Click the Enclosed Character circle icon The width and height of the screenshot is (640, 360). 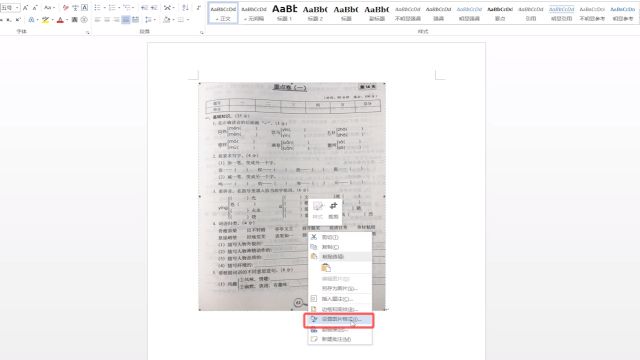(x=84, y=20)
